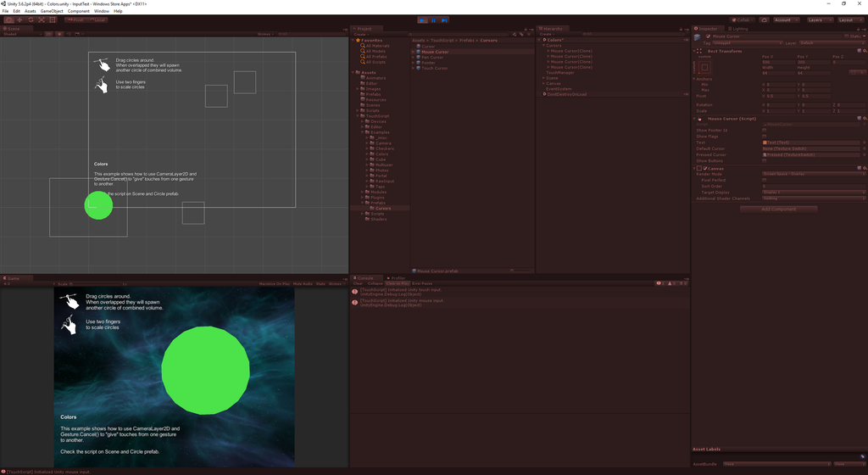Switch to the Lighting tab
The width and height of the screenshot is (868, 475).
pos(739,28)
